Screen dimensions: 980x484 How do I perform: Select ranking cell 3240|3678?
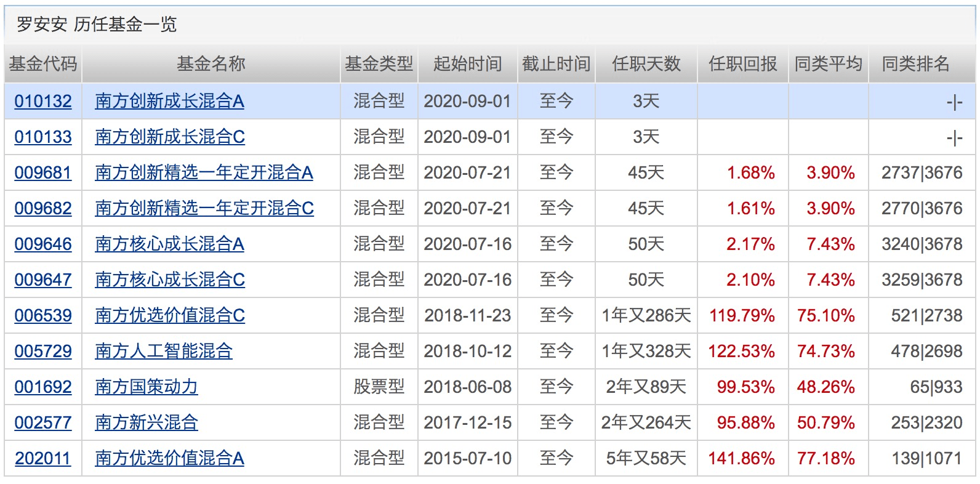[922, 244]
